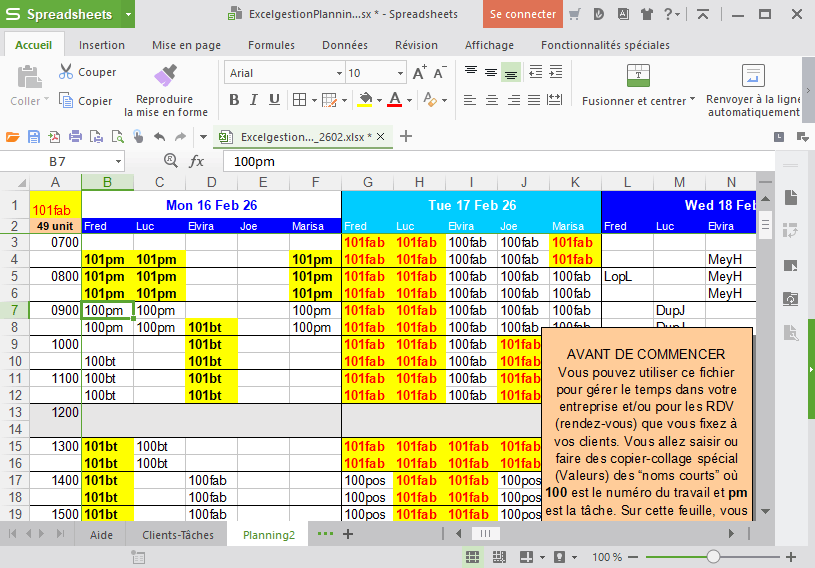
Task: Click the save icon in quick access toolbar
Action: [x=34, y=137]
